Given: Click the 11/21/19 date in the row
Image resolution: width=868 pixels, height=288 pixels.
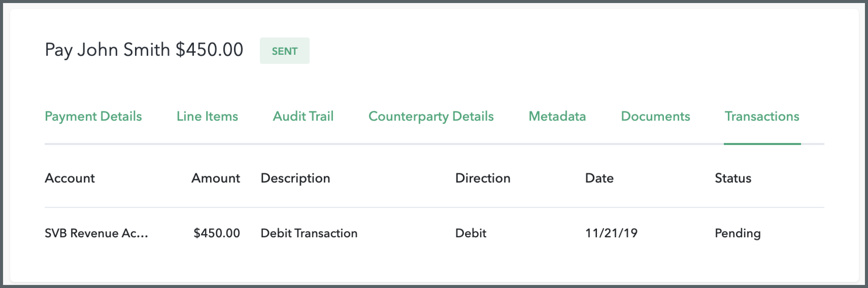Looking at the screenshot, I should pyautogui.click(x=611, y=233).
